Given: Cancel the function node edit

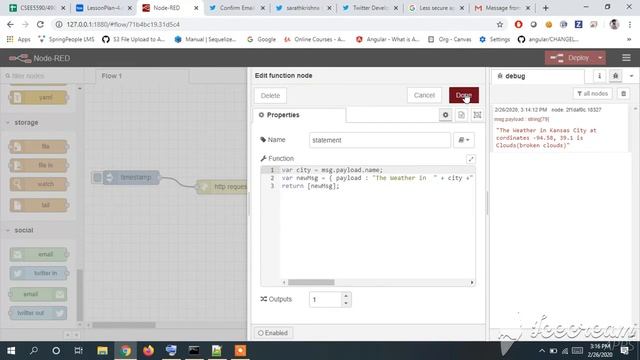Looking at the screenshot, I should click(424, 95).
